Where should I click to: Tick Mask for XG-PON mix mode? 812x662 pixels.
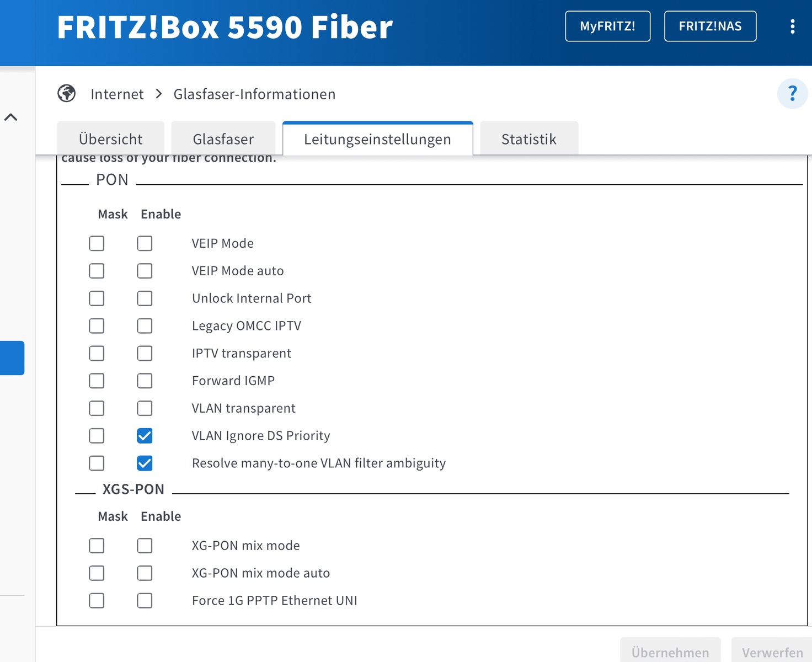click(x=97, y=546)
